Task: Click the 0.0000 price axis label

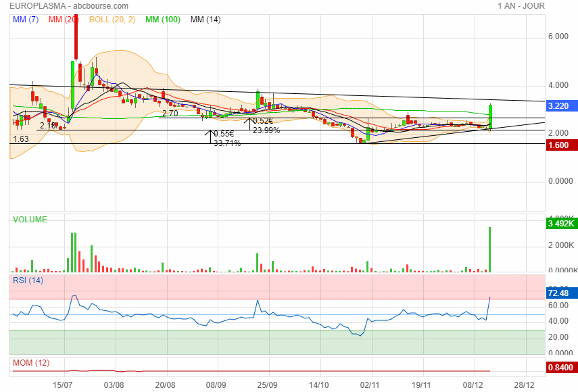Action: pyautogui.click(x=560, y=181)
